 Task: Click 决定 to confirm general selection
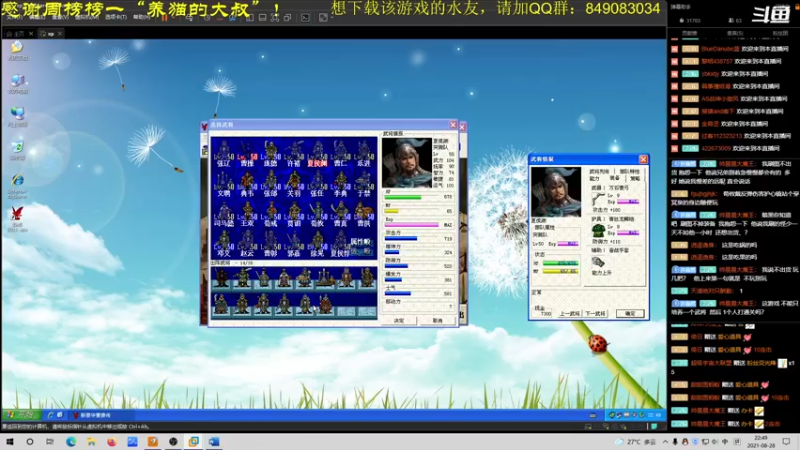tap(399, 320)
